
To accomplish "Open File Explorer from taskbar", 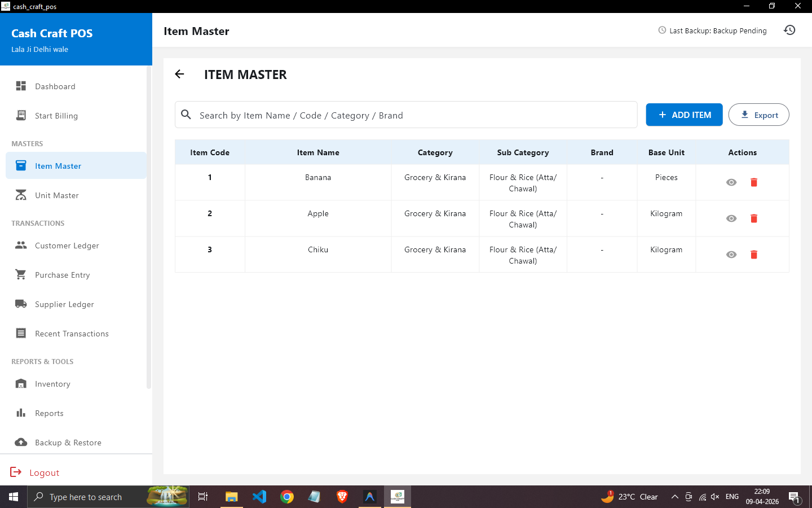I will pyautogui.click(x=231, y=497).
